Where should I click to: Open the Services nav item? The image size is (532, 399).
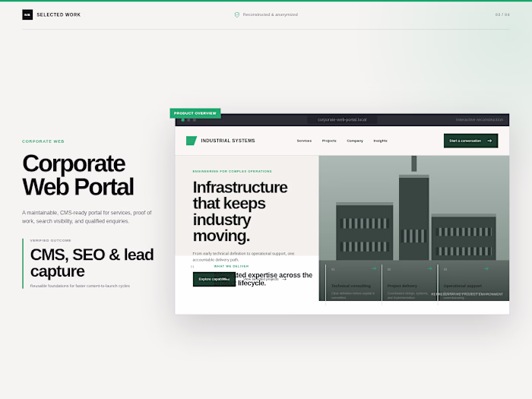304,141
